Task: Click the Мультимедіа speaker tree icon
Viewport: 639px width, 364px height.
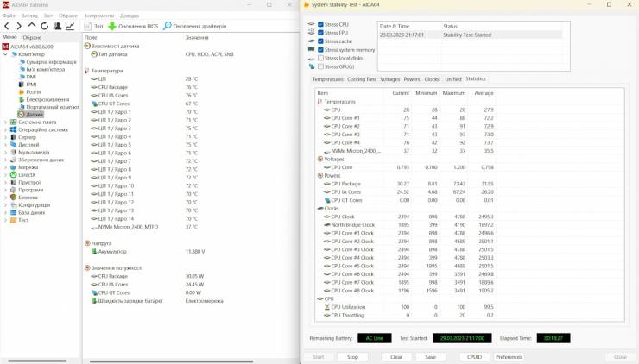Action: coord(14,153)
